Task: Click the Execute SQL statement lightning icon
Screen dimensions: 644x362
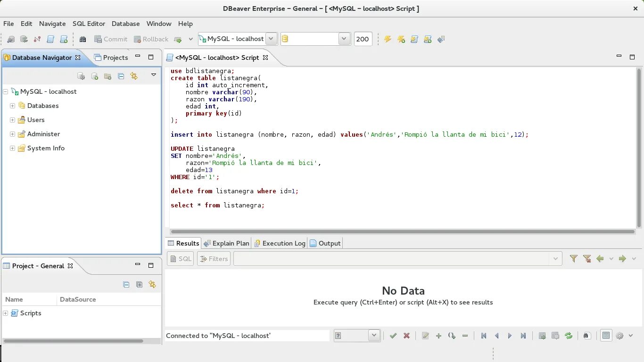Action: click(388, 39)
